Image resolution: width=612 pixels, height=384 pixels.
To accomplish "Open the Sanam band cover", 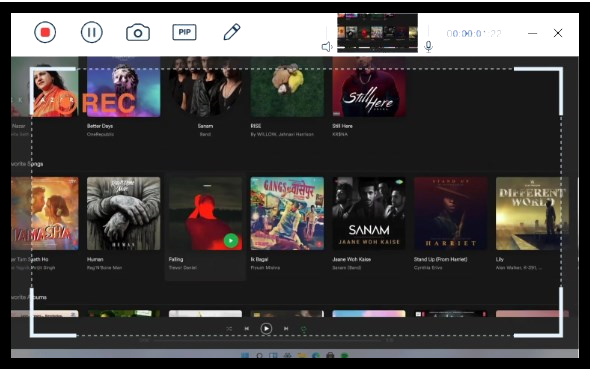I will click(x=205, y=87).
